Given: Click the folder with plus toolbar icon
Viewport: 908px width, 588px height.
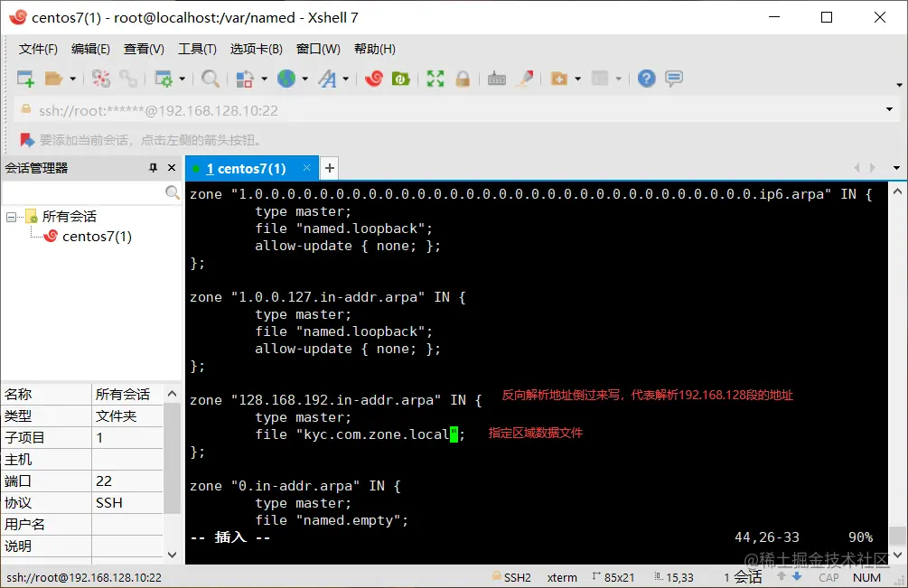Looking at the screenshot, I should point(559,79).
